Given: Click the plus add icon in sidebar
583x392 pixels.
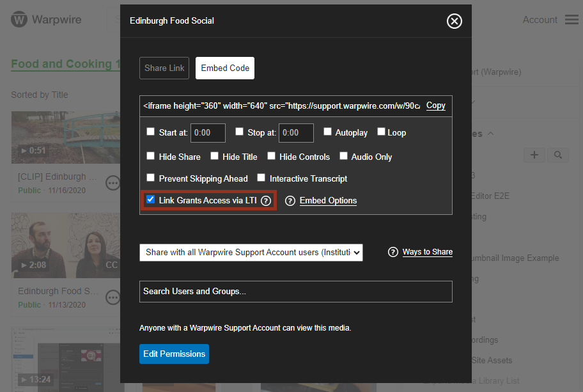Looking at the screenshot, I should click(534, 155).
